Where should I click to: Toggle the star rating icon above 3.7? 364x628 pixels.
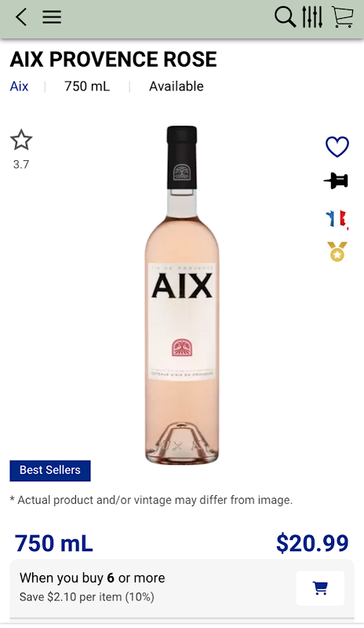(x=21, y=140)
